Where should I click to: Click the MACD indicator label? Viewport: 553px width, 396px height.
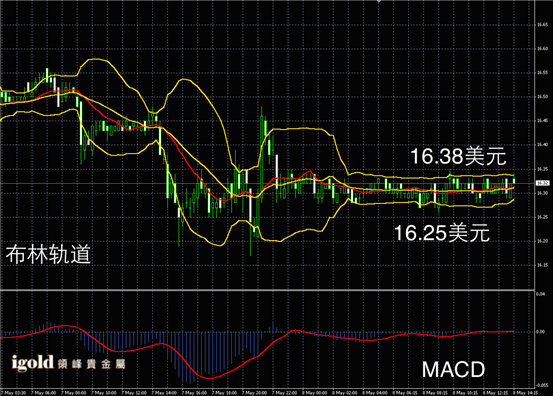pos(454,370)
